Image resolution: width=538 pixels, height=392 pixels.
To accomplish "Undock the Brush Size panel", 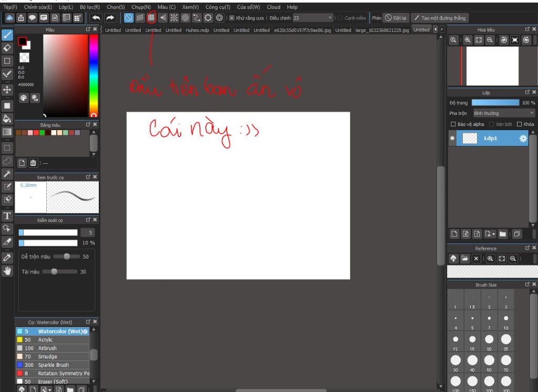I will [x=527, y=284].
